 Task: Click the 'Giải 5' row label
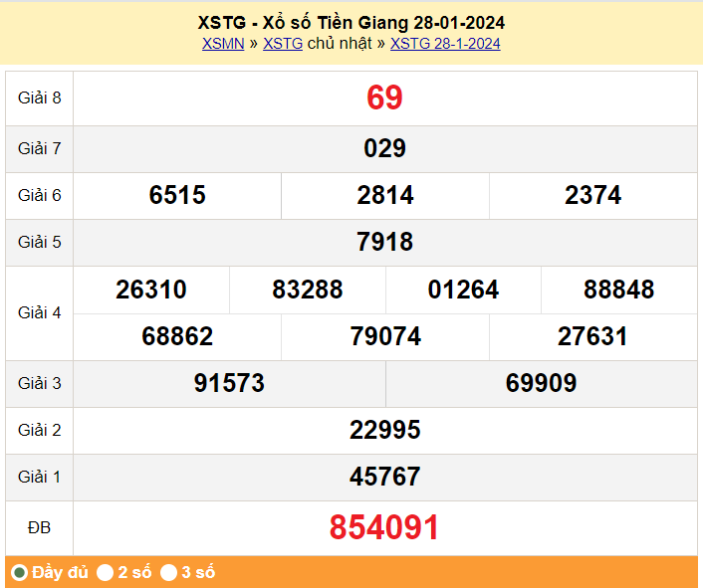click(40, 242)
